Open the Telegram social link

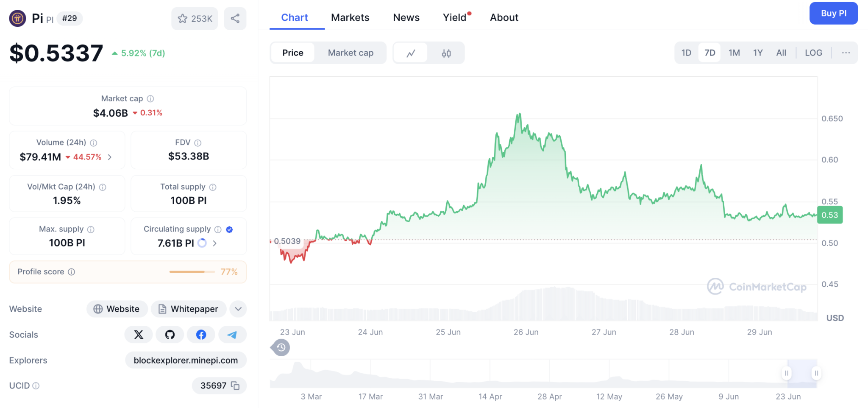[x=232, y=335]
